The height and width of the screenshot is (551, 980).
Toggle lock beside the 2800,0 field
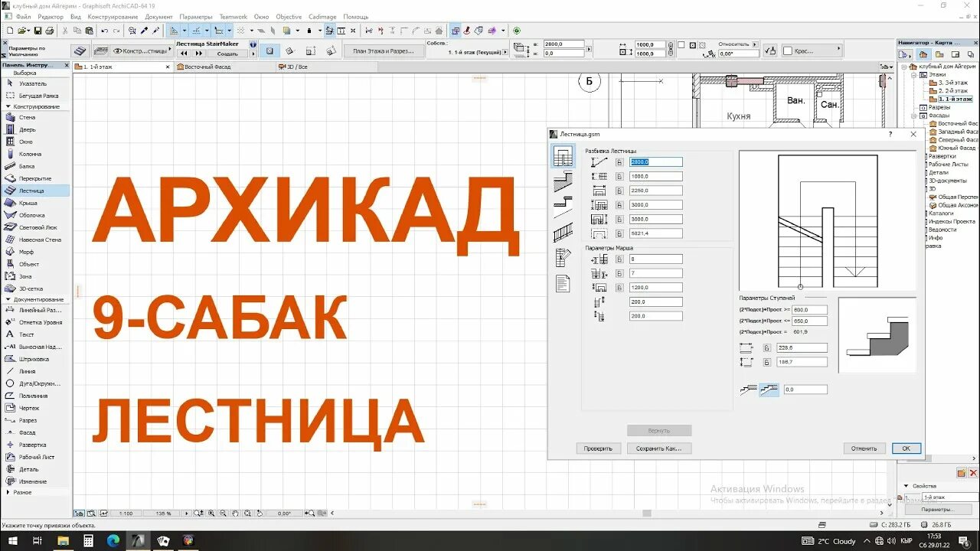click(619, 162)
